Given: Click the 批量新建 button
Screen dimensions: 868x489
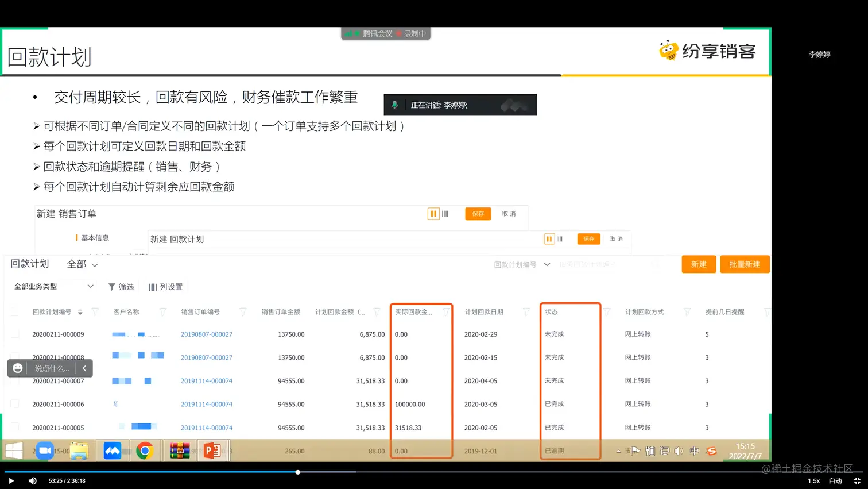Looking at the screenshot, I should click(745, 264).
